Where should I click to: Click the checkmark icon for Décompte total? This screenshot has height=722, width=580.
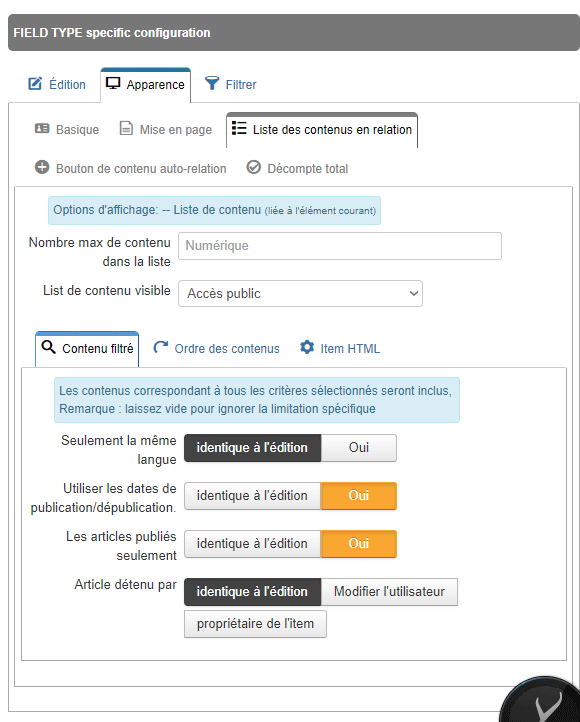pyautogui.click(x=254, y=167)
